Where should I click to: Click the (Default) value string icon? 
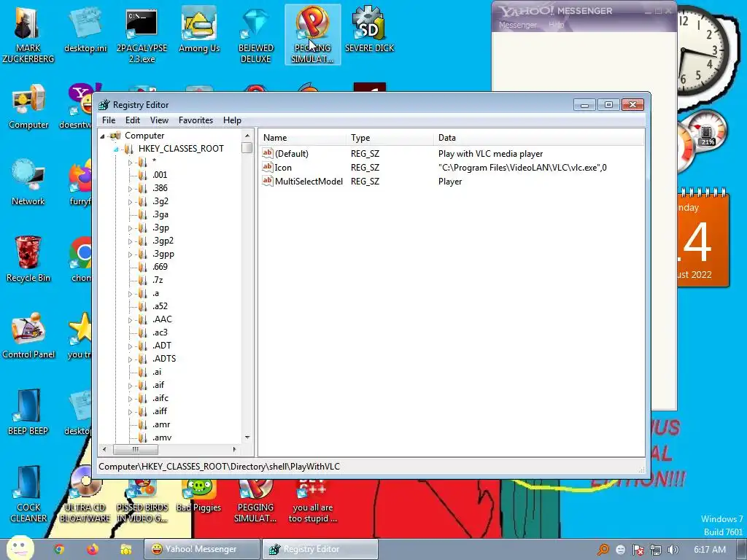pyautogui.click(x=267, y=153)
